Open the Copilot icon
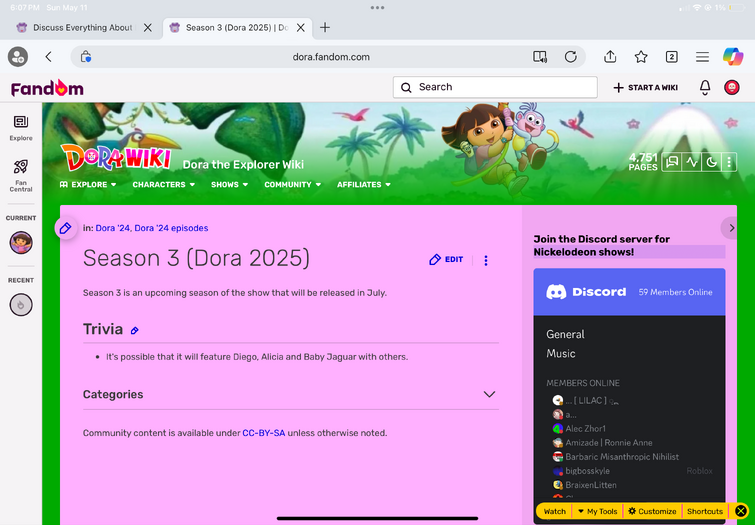755x525 pixels. click(x=733, y=57)
